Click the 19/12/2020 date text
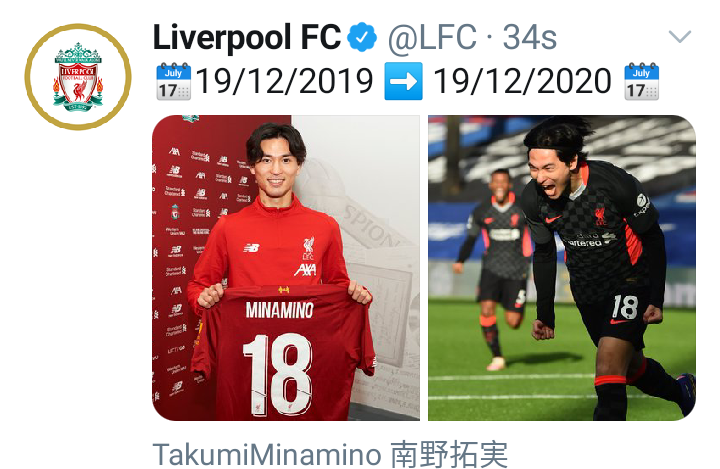 (523, 81)
